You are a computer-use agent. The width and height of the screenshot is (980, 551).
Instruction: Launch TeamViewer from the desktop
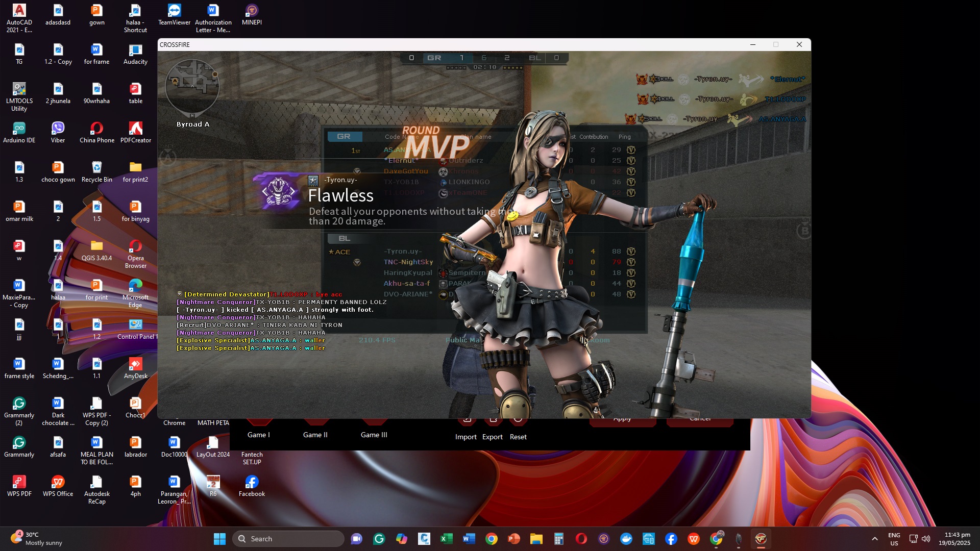click(174, 14)
